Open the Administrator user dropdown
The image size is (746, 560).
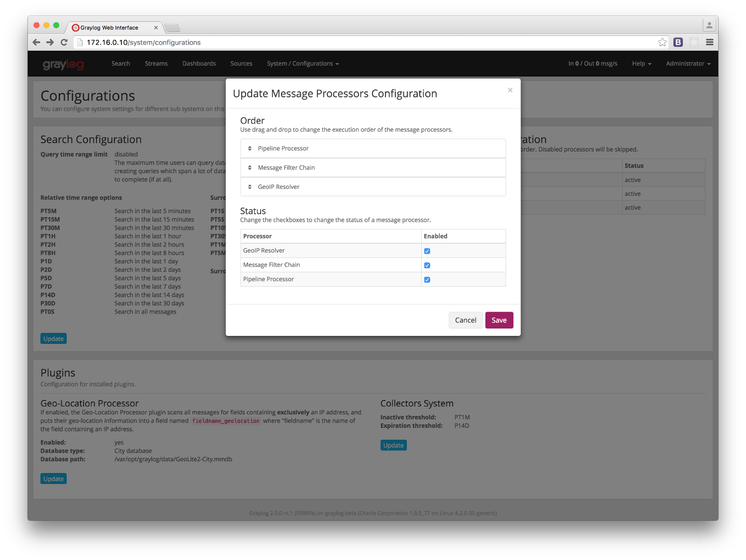tap(688, 64)
